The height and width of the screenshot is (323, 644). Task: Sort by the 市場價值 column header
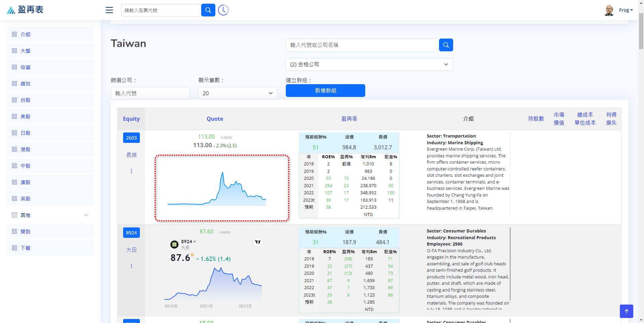559,119
